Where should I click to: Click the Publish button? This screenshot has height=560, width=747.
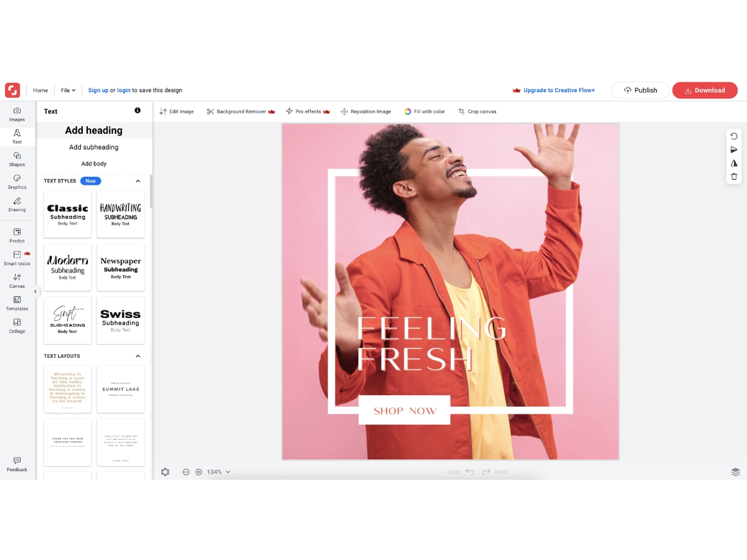pyautogui.click(x=641, y=90)
